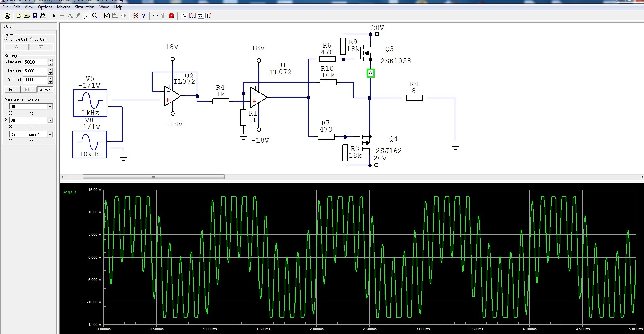Click the reset simulation icon
The image size is (644, 334).
point(155,16)
